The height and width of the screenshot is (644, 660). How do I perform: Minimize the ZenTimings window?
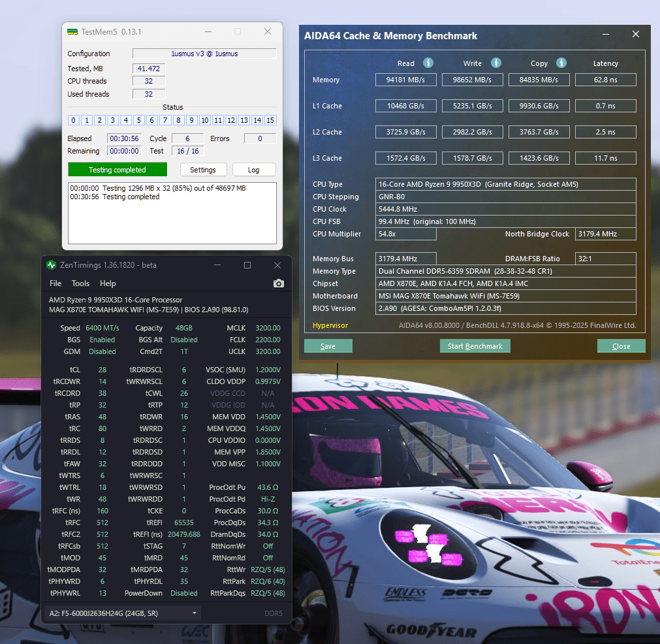tap(217, 265)
